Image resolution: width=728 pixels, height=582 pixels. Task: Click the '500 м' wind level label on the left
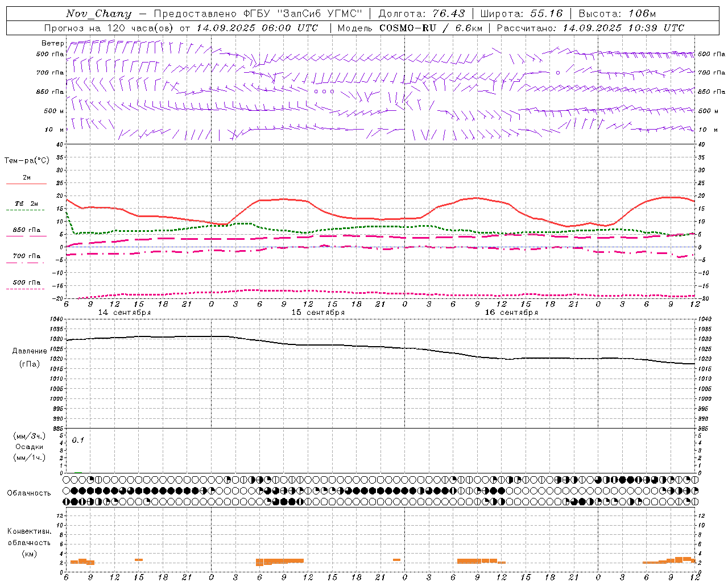(x=54, y=111)
